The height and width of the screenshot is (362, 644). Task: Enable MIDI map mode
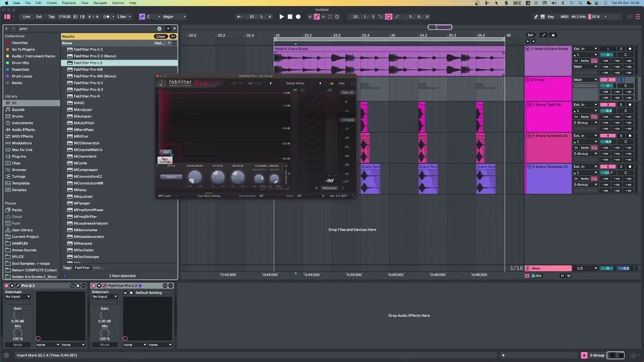pyautogui.click(x=564, y=17)
